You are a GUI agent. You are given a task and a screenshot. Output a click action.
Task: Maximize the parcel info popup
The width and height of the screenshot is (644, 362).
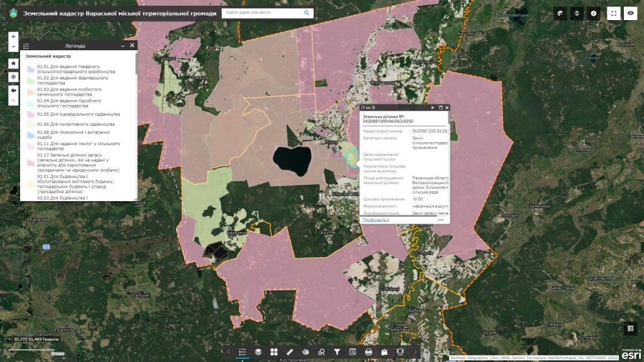pyautogui.click(x=441, y=107)
